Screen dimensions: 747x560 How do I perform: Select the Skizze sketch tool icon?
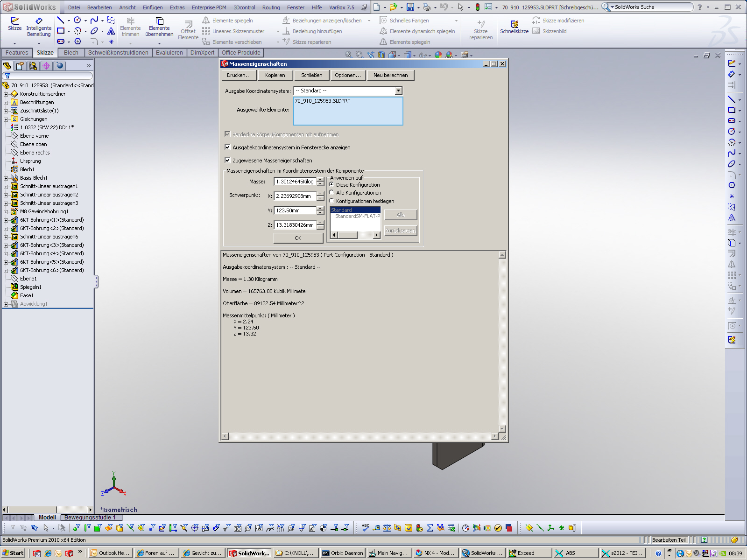click(14, 24)
